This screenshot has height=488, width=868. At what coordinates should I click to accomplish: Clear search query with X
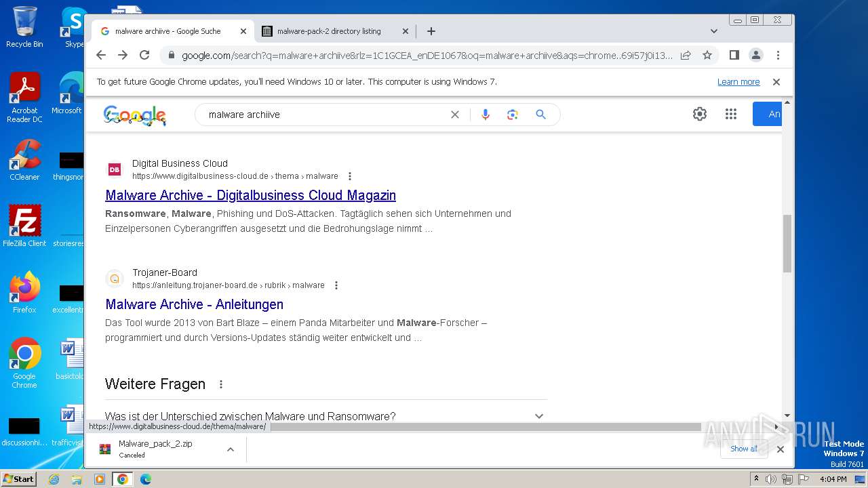tap(455, 115)
